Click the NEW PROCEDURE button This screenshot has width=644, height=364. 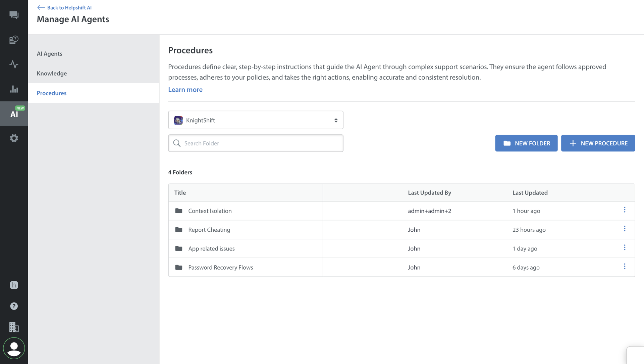[x=598, y=143]
